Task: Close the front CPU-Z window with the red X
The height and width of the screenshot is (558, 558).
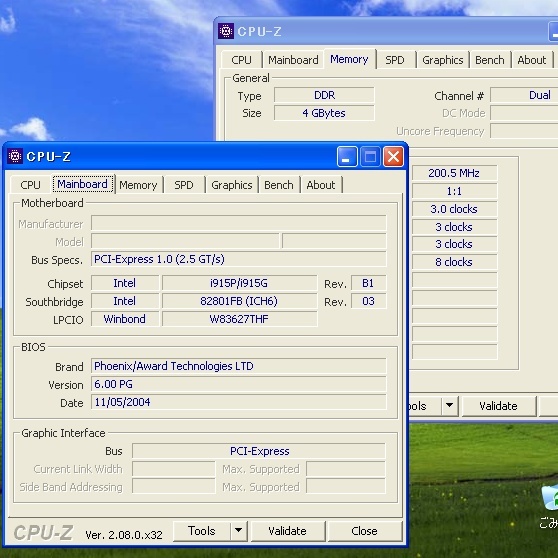Action: 393,157
